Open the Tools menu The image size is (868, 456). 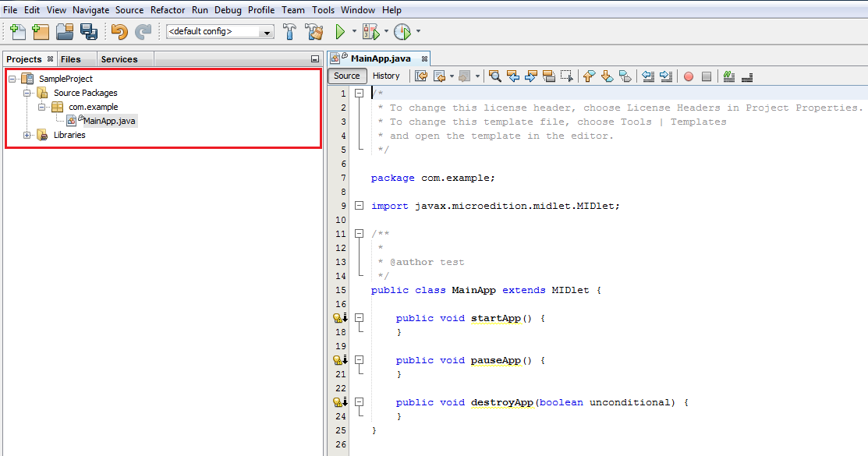[324, 10]
